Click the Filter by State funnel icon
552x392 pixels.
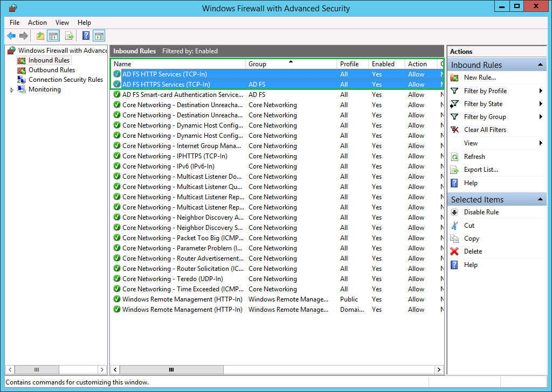454,104
